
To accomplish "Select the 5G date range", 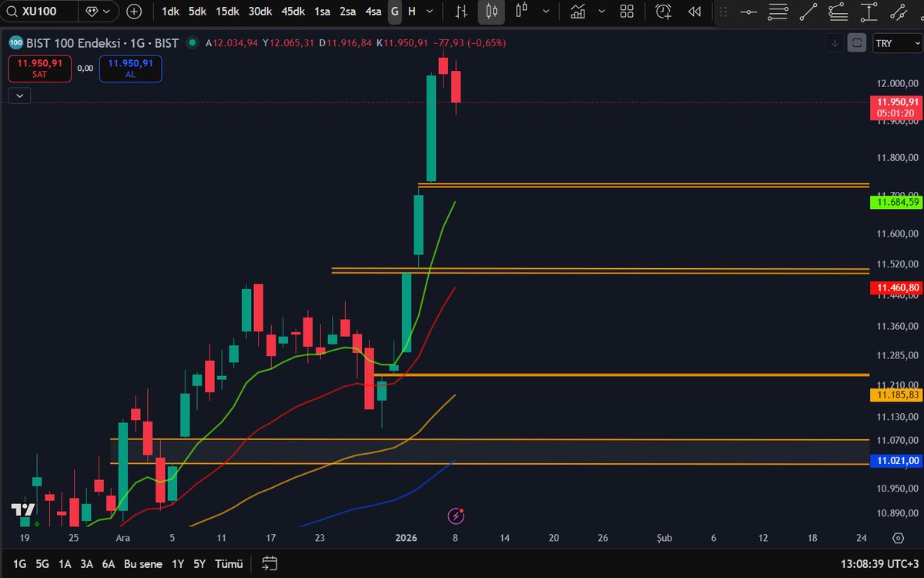I will pyautogui.click(x=43, y=564).
